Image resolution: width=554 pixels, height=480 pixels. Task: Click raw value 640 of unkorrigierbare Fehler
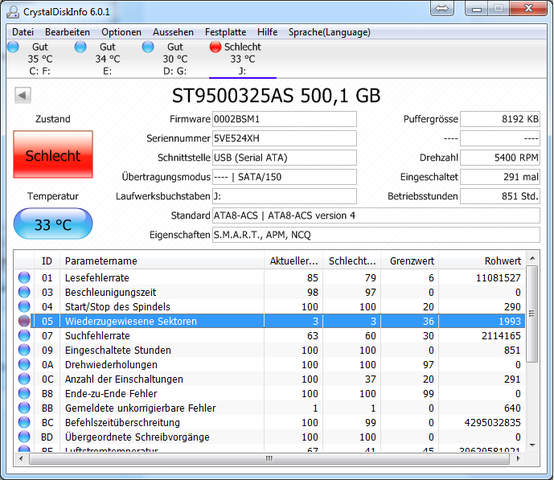512,408
